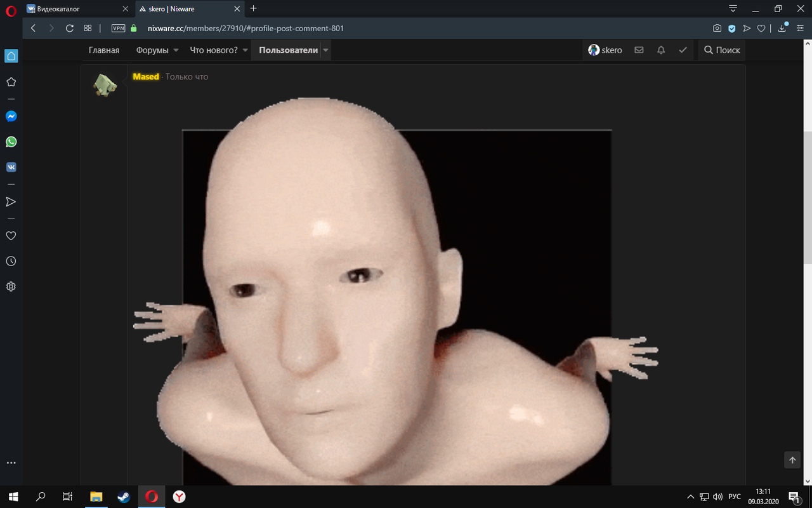Expand the Что нового? dropdown arrow
812x508 pixels.
click(x=245, y=50)
